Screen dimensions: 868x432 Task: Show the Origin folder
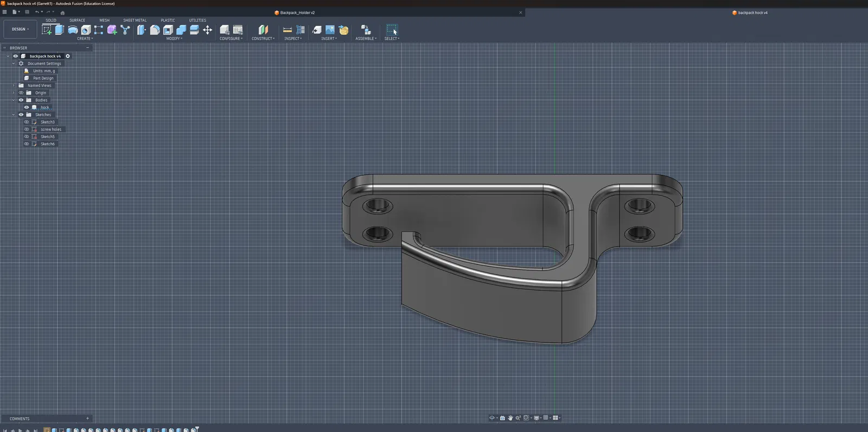(x=21, y=93)
